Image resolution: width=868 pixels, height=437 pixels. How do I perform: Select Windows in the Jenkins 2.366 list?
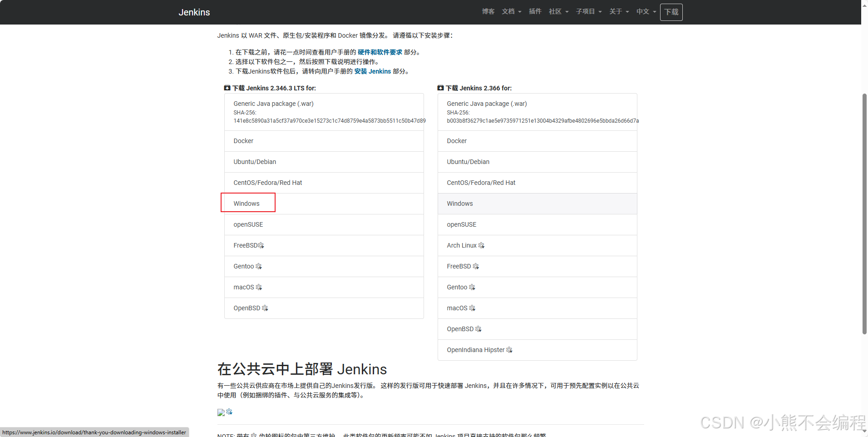pos(538,204)
